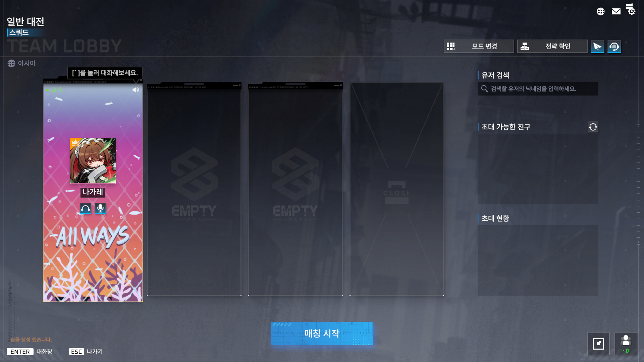Toggle the microphone icon under 나가레
Image resolution: width=644 pixels, height=362 pixels.
(100, 208)
